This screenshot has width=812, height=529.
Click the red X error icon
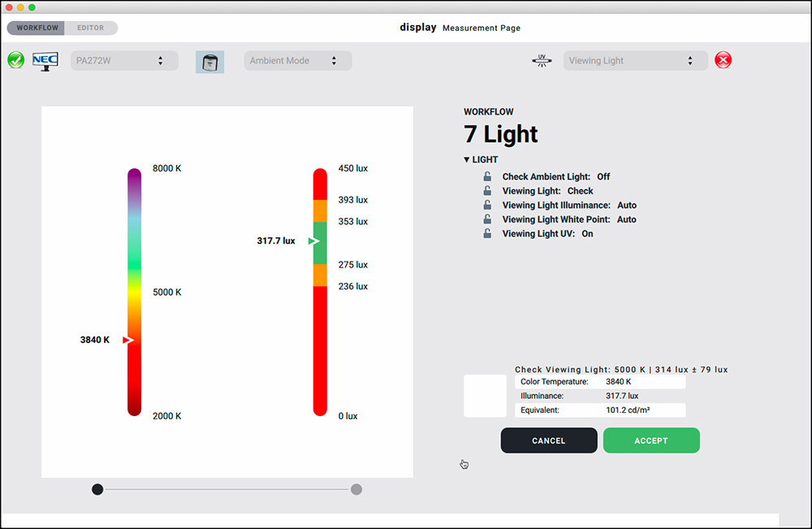tap(723, 60)
